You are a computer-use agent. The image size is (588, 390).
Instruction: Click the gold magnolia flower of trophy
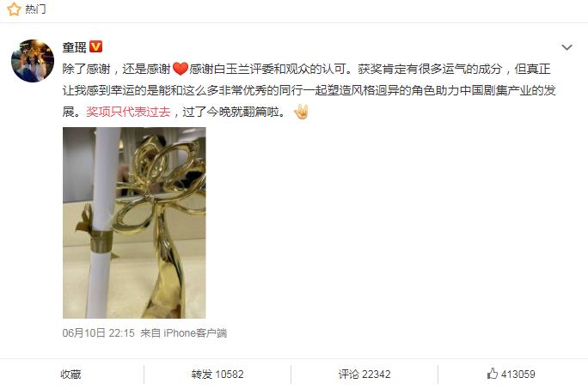point(165,176)
